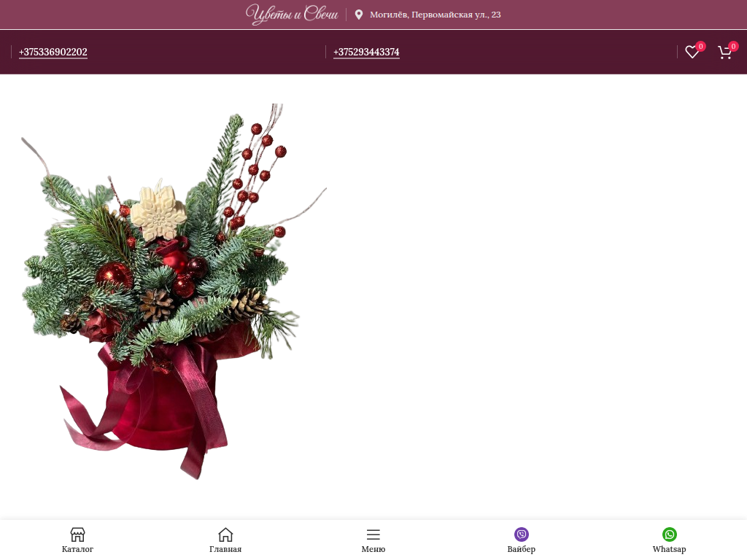Select the Каталог label in bottom bar
Viewport: 747px width, 560px height.
pos(77,549)
